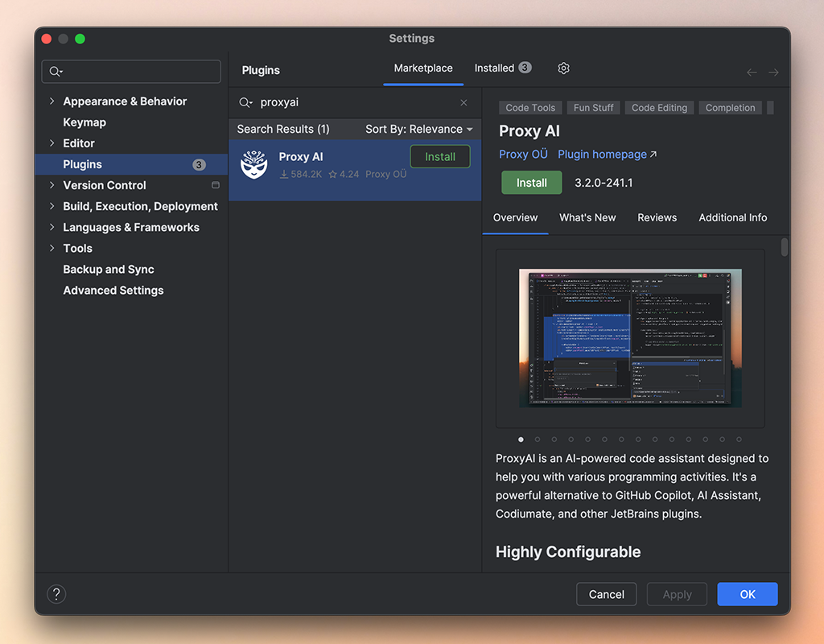Click the Proxy AI mask logo icon

254,164
